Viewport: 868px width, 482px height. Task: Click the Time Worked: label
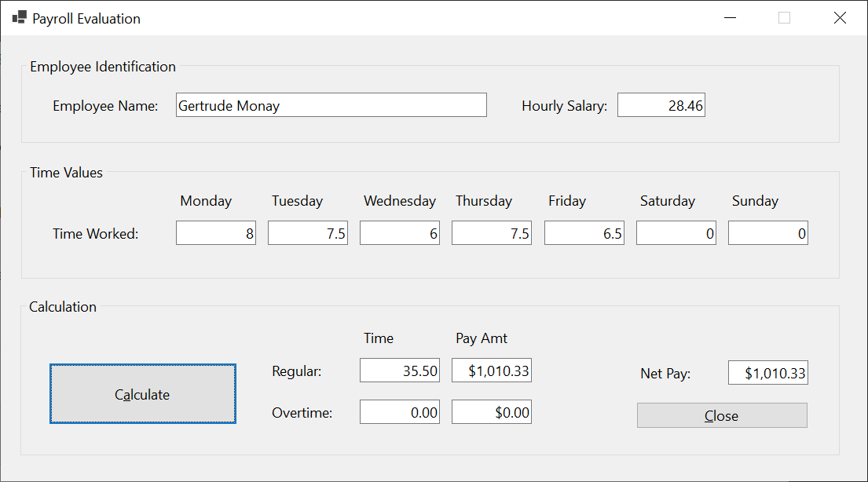(95, 234)
